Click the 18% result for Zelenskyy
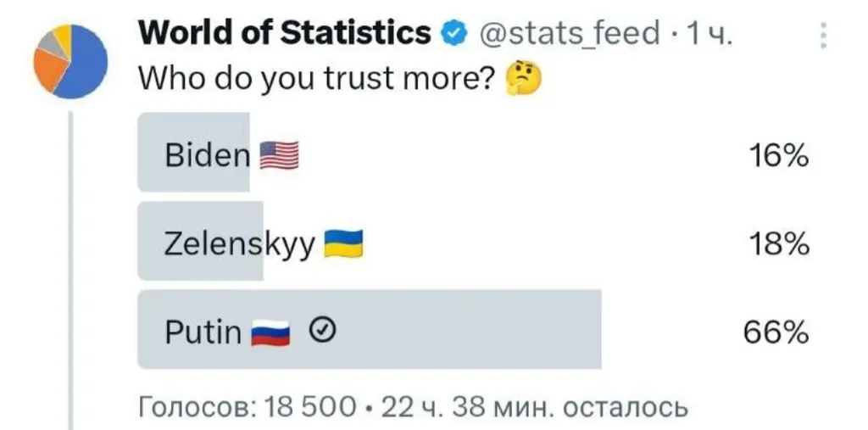The height and width of the screenshot is (430, 868). click(780, 244)
